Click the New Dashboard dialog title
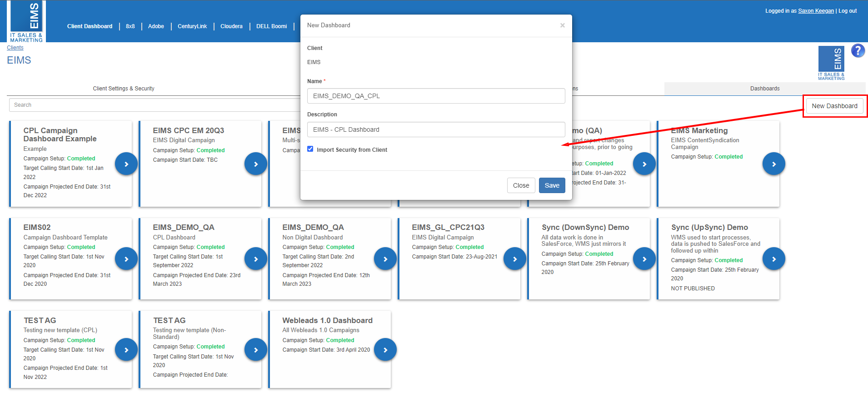 329,25
